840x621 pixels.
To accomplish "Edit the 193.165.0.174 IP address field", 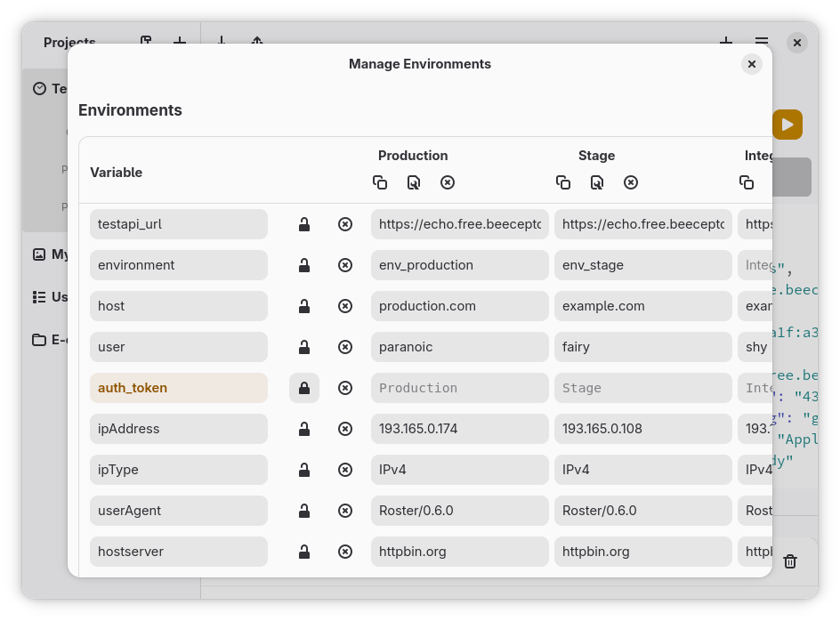I will 460,429.
